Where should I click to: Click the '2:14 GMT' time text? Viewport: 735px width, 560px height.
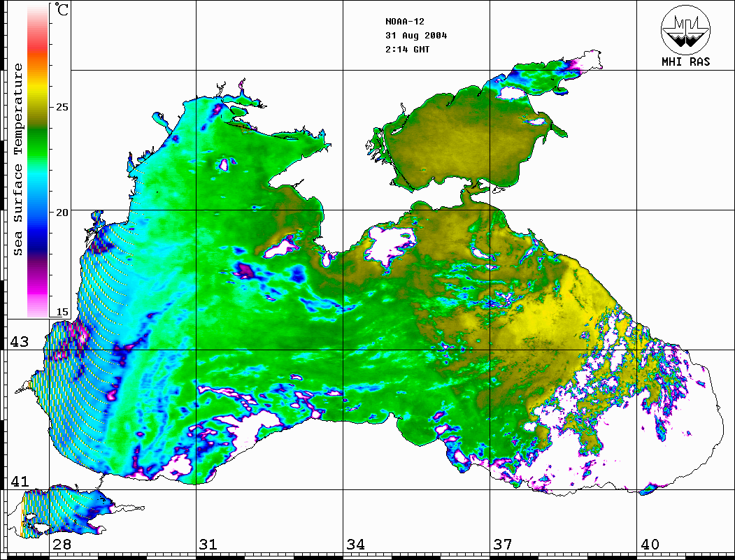[x=407, y=49]
